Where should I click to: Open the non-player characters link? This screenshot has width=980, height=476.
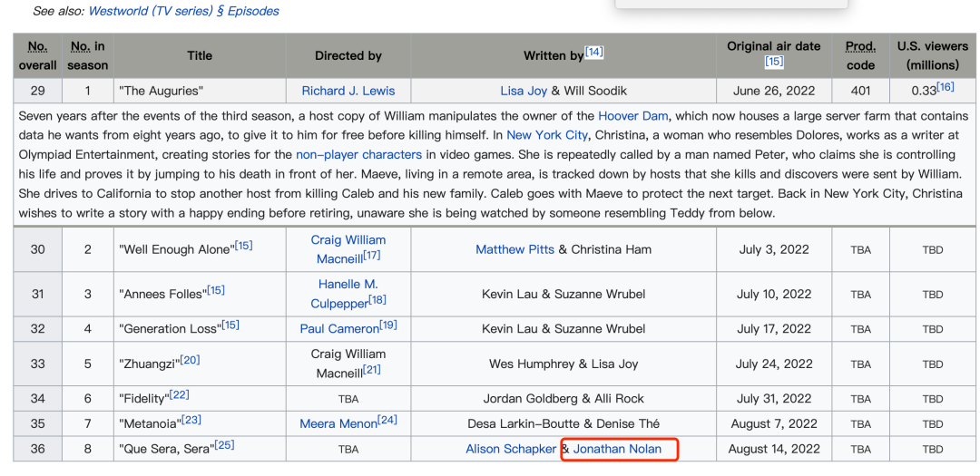358,154
